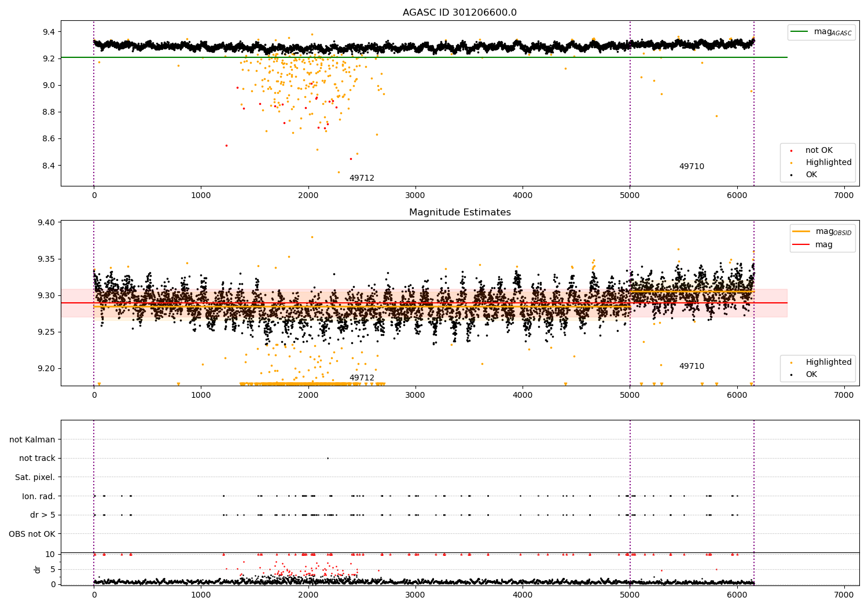Viewport: 868px width, 608px height.
Task: Click the 'Sat. pixel.' row label
Action: click(x=35, y=478)
